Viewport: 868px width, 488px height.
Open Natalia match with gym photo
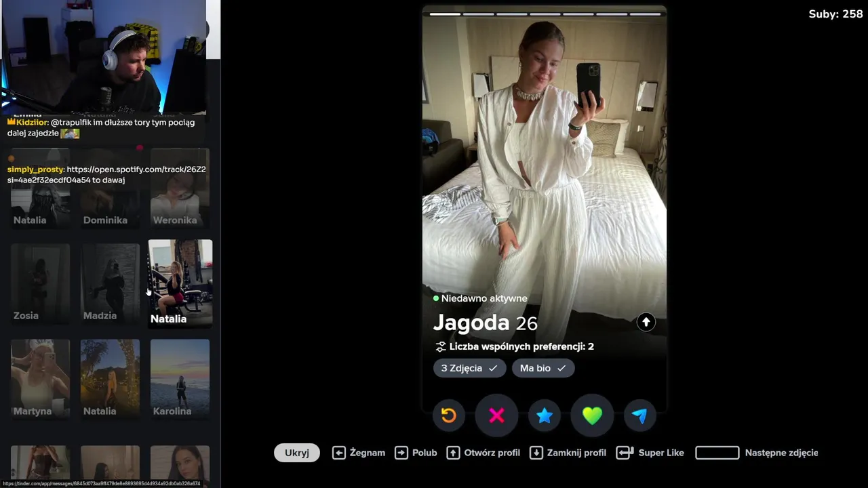click(180, 283)
